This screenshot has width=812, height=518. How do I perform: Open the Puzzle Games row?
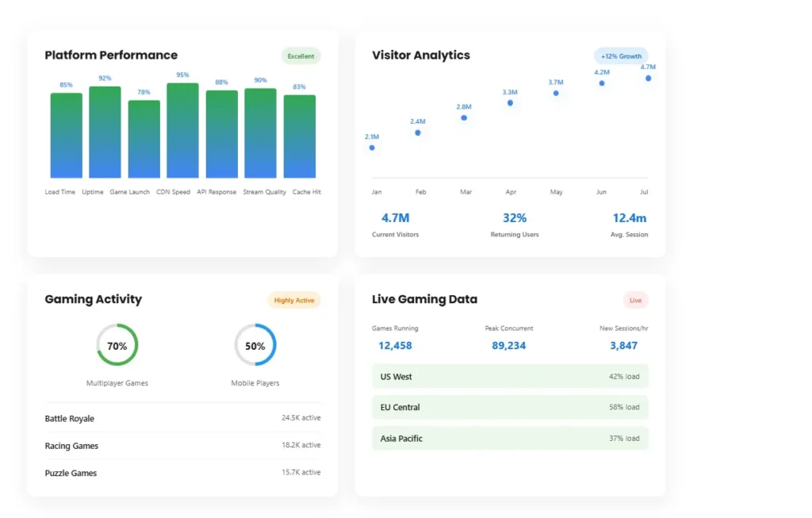click(x=182, y=473)
